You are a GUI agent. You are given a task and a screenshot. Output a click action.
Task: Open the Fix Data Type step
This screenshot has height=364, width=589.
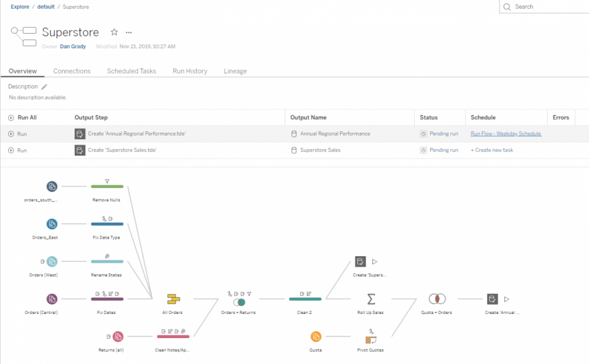pyautogui.click(x=107, y=224)
